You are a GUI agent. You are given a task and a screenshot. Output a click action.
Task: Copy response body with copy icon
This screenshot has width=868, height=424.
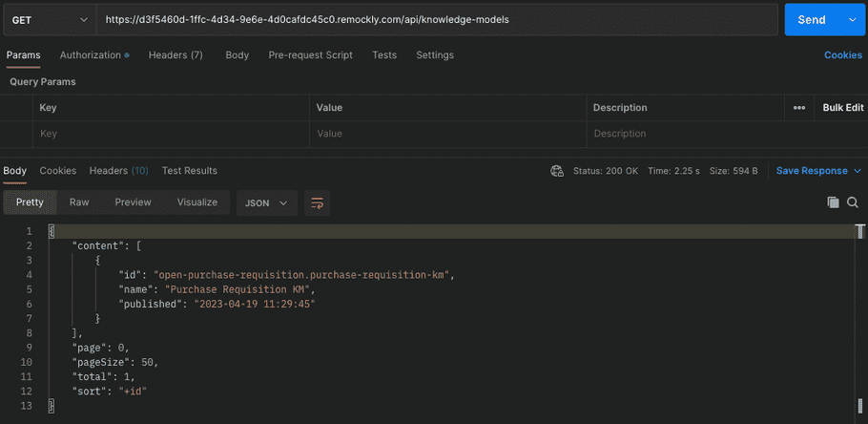point(833,202)
